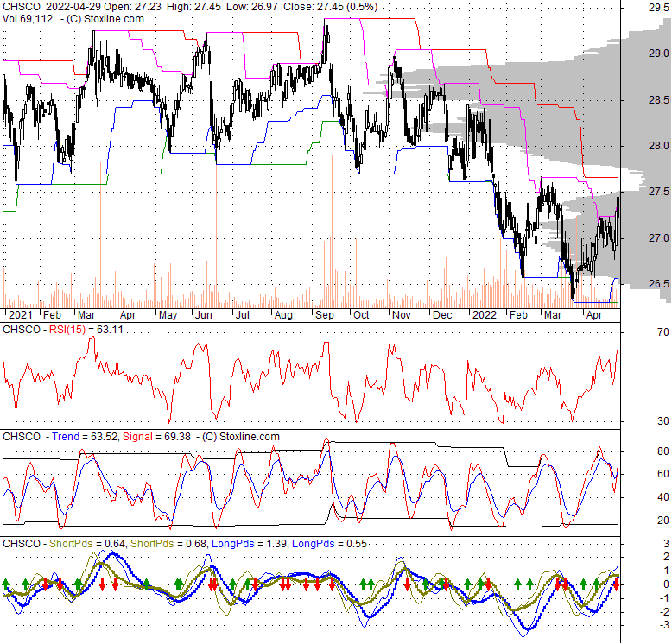Click the 29.0 price axis label

pos(658,54)
